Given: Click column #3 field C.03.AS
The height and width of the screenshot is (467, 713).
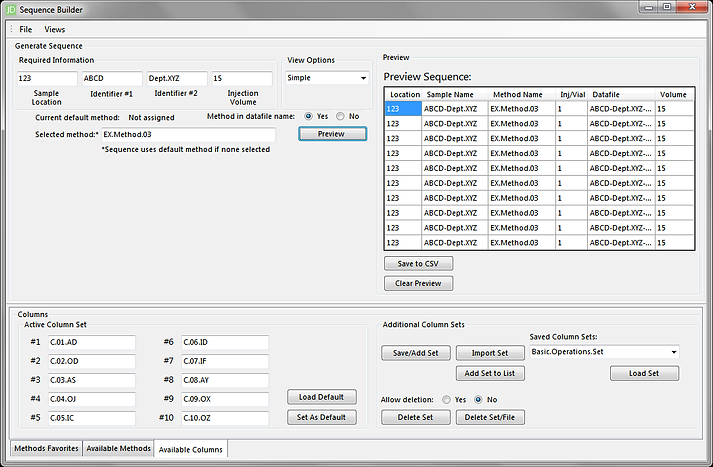Looking at the screenshot, I should pos(92,380).
